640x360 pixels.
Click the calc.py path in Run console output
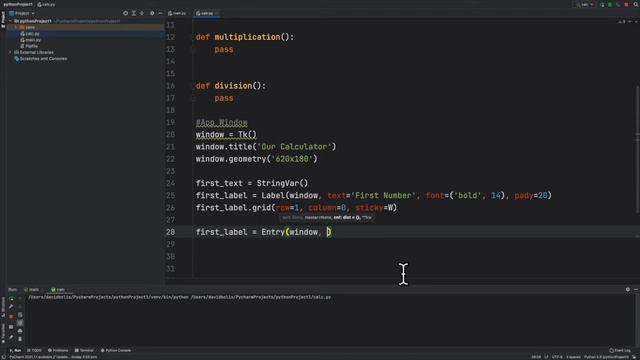[260, 297]
